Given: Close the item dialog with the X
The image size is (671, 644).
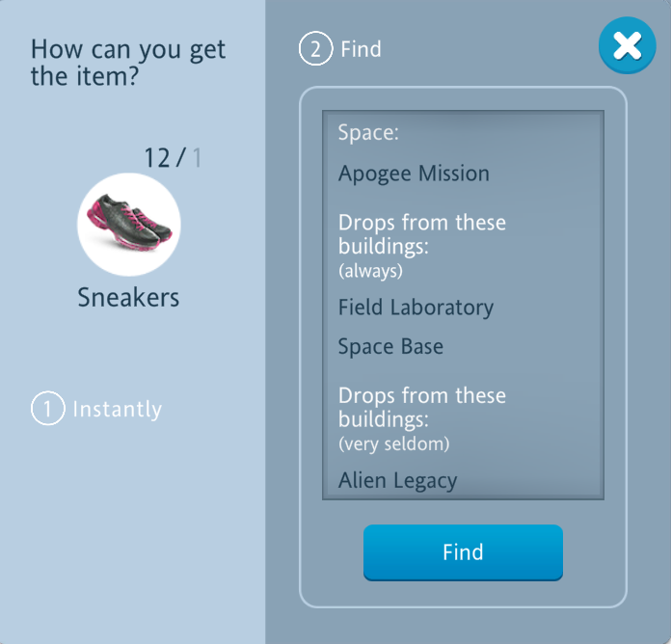Looking at the screenshot, I should pos(627,47).
